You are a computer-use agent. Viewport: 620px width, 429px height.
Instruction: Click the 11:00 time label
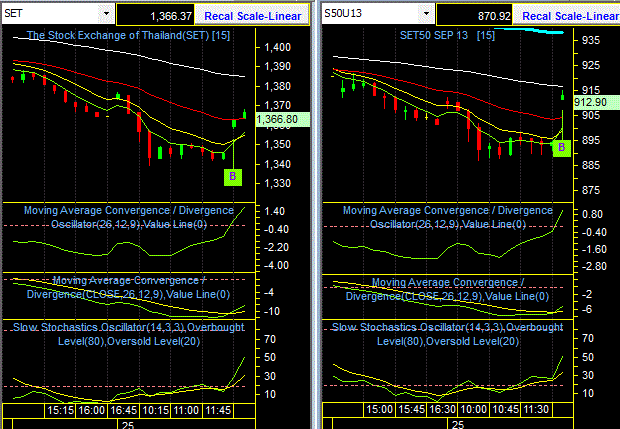point(187,410)
